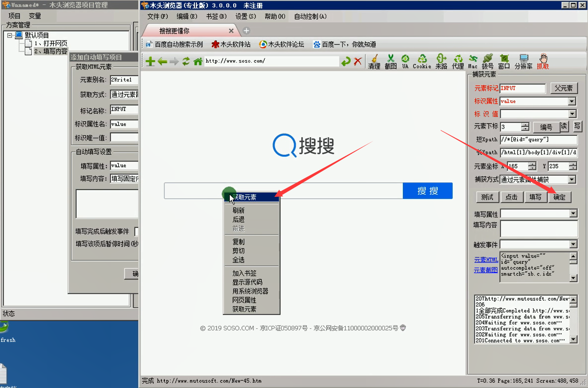This screenshot has height=388, width=588.
Task: Click the 窗口 window tool
Action: tap(504, 62)
